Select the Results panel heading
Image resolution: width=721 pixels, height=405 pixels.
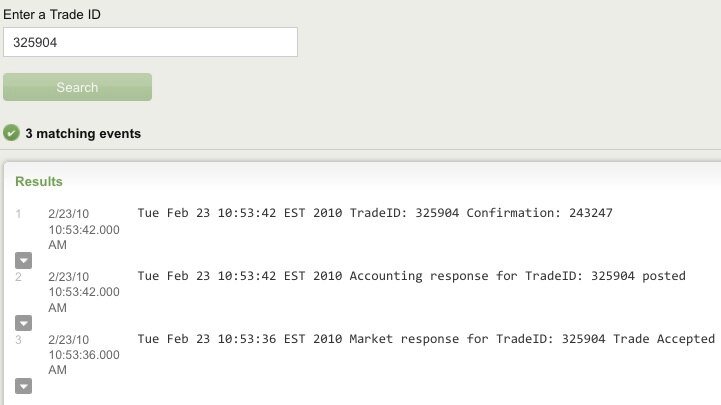pyautogui.click(x=39, y=182)
